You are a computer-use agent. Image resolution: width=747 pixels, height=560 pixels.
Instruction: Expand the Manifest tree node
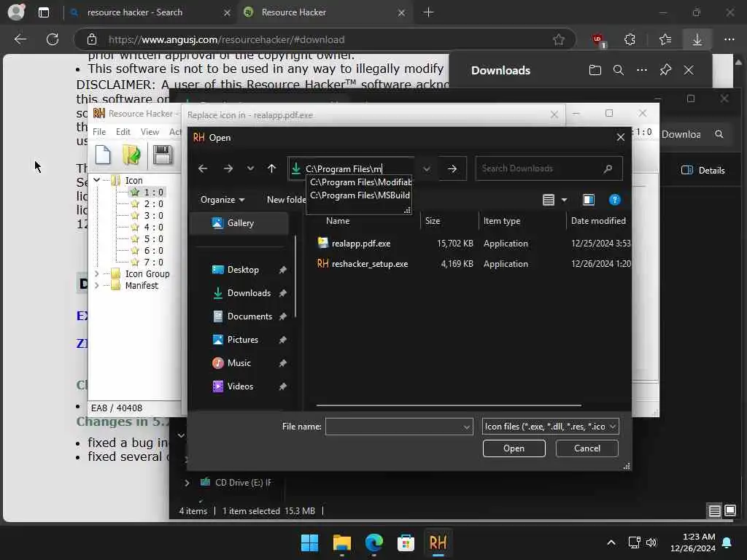[97, 286]
